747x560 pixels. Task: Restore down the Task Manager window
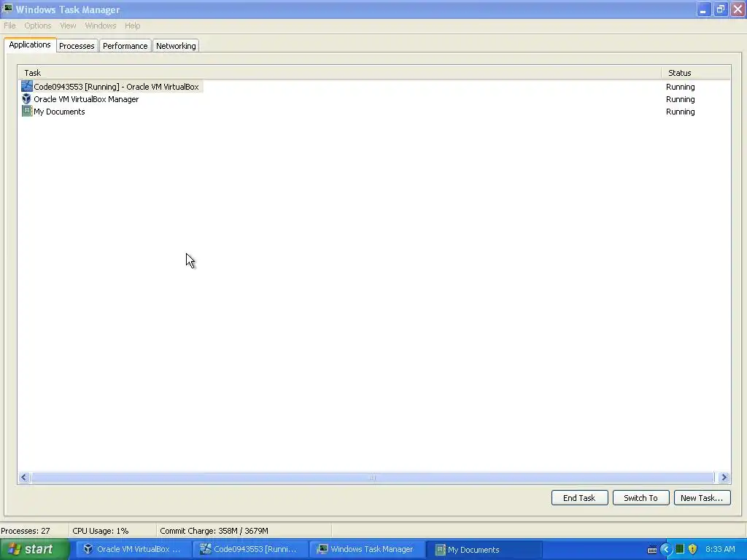[x=721, y=9]
